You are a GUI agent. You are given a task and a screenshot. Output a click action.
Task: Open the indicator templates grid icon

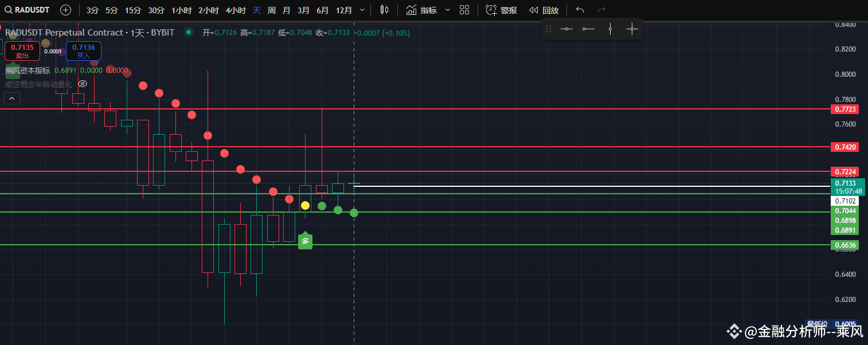(464, 10)
